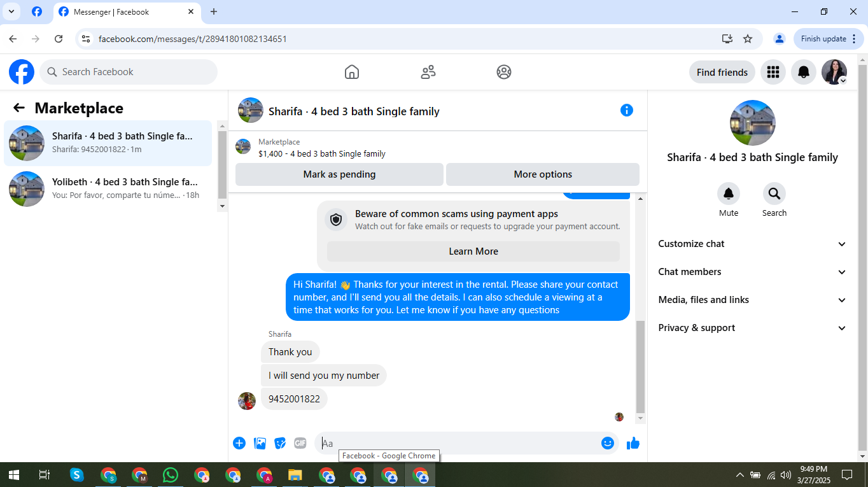Open the account profile picture menu
The width and height of the screenshot is (868, 487).
coord(834,72)
